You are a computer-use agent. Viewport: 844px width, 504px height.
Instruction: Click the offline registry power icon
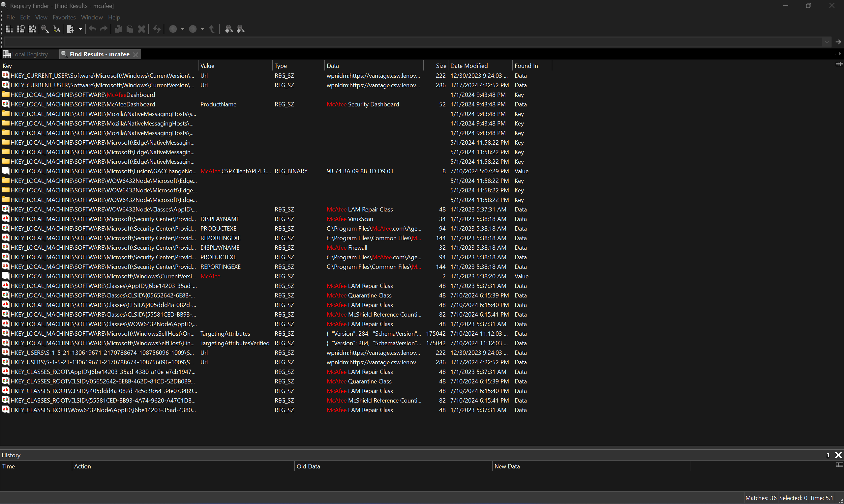(x=32, y=29)
